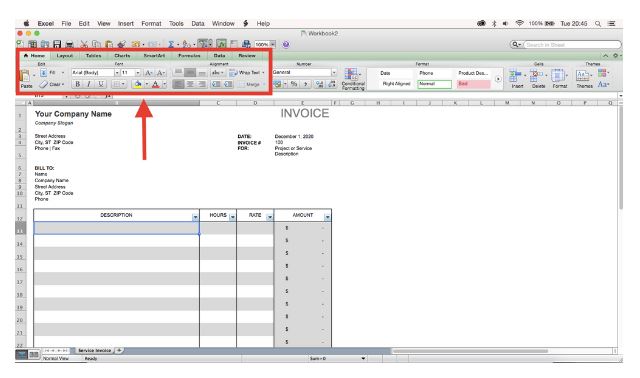
Task: Open the RATE column filter dropdown
Action: click(x=269, y=217)
